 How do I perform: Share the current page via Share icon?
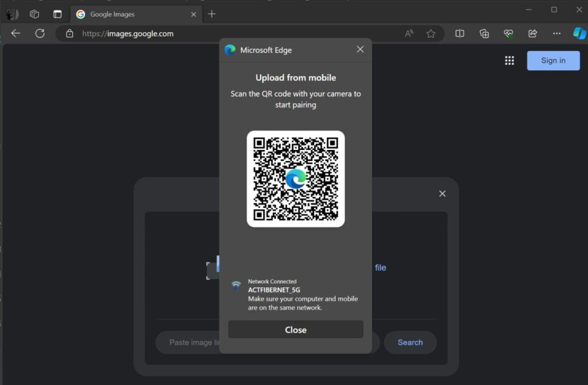(x=532, y=33)
